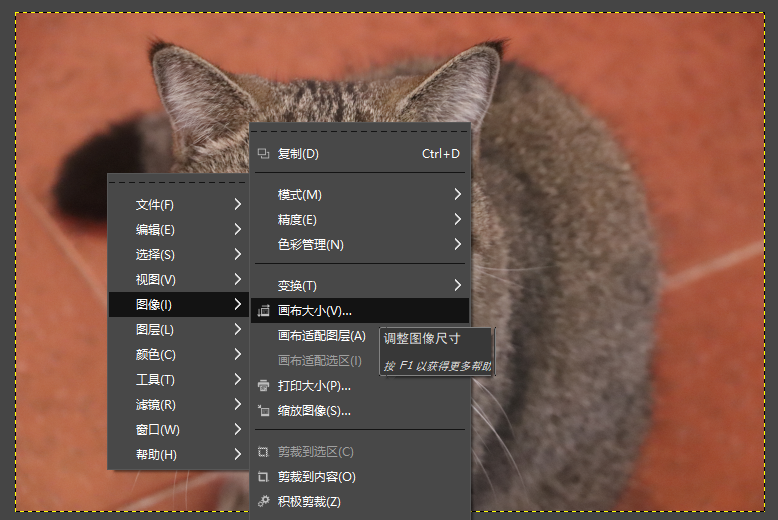
Task: Choose 画布适配图层(A) from the image menu
Action: (x=321, y=336)
